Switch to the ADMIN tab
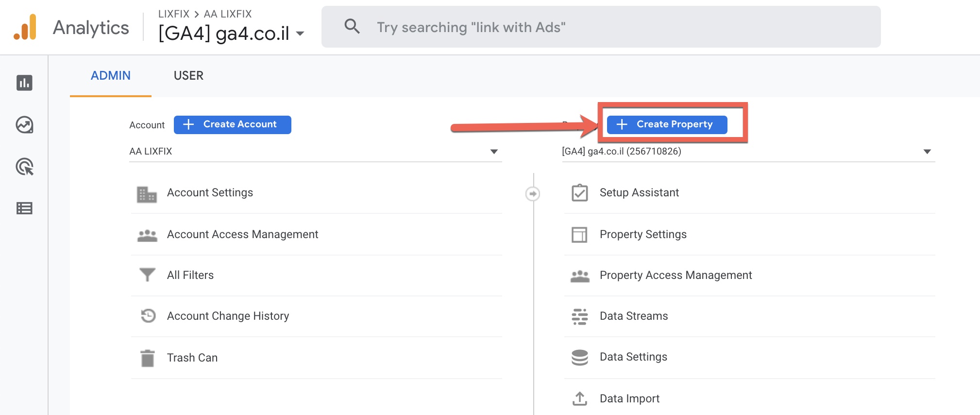 tap(111, 76)
